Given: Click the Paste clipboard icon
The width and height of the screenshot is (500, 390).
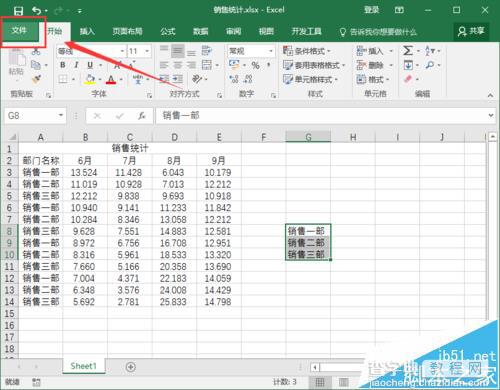Looking at the screenshot, I should (x=16, y=57).
